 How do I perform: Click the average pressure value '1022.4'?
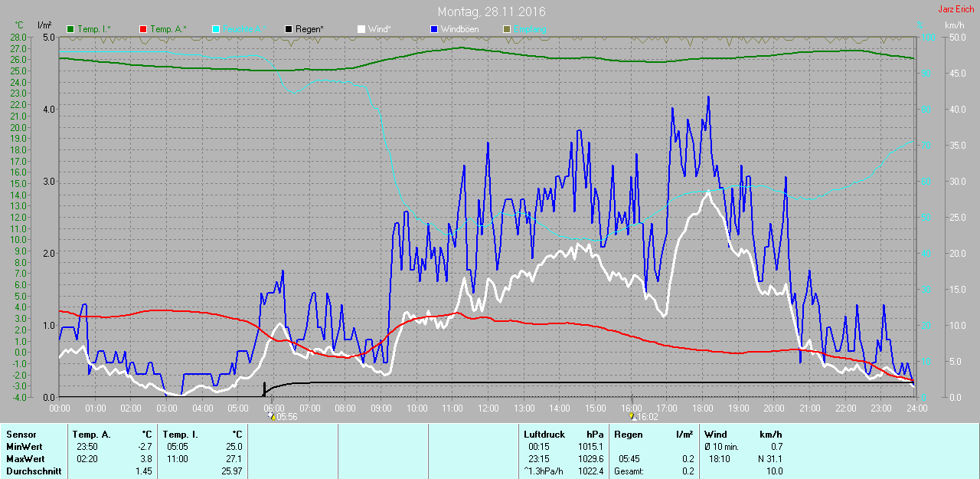pyautogui.click(x=590, y=471)
